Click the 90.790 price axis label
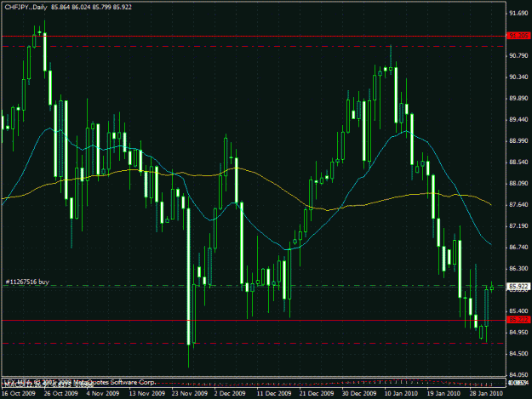Viewport: 532px width, 399px height. (518, 55)
